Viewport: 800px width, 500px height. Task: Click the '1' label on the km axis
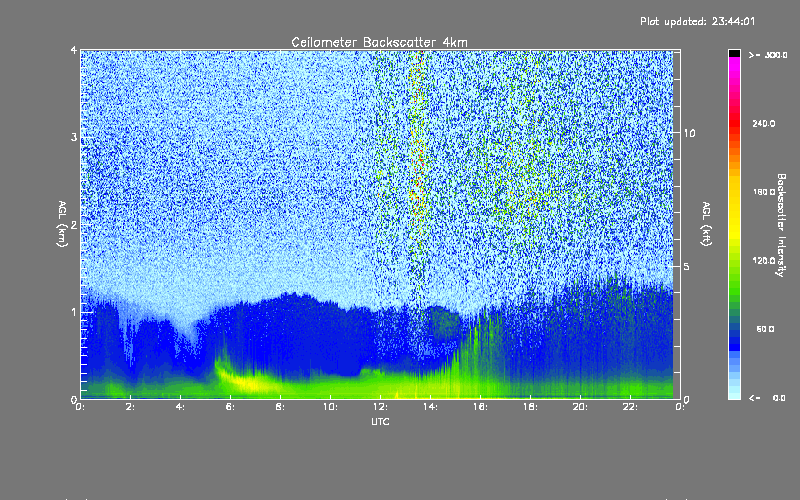74,312
